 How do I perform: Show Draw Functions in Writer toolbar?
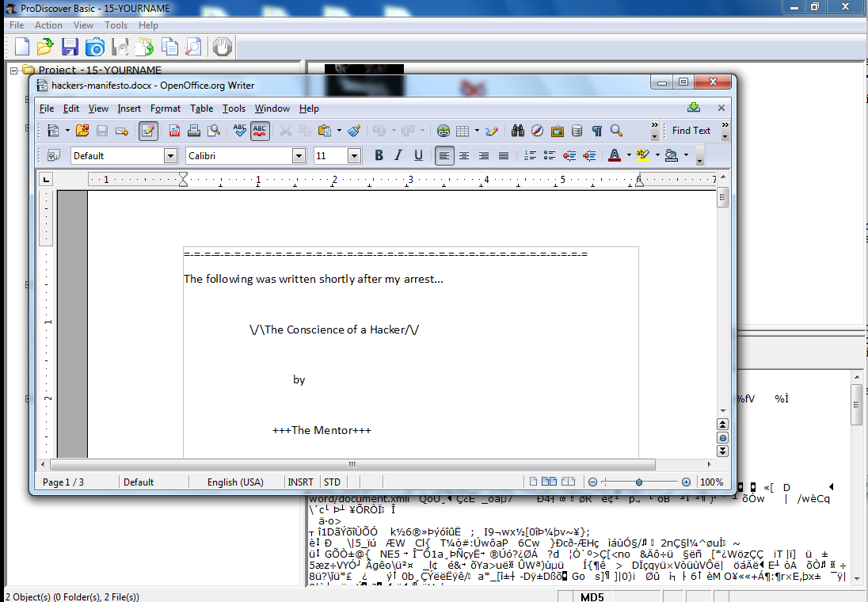(x=492, y=131)
